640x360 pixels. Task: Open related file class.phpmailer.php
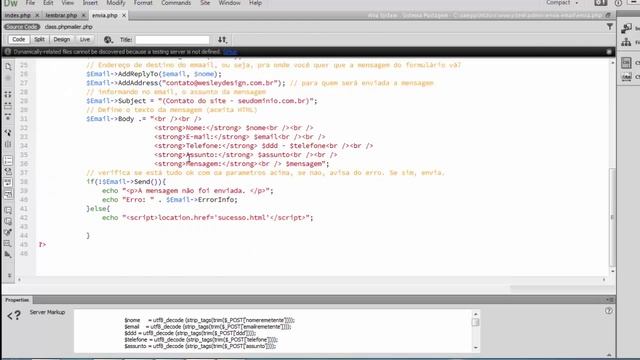pos(69,27)
